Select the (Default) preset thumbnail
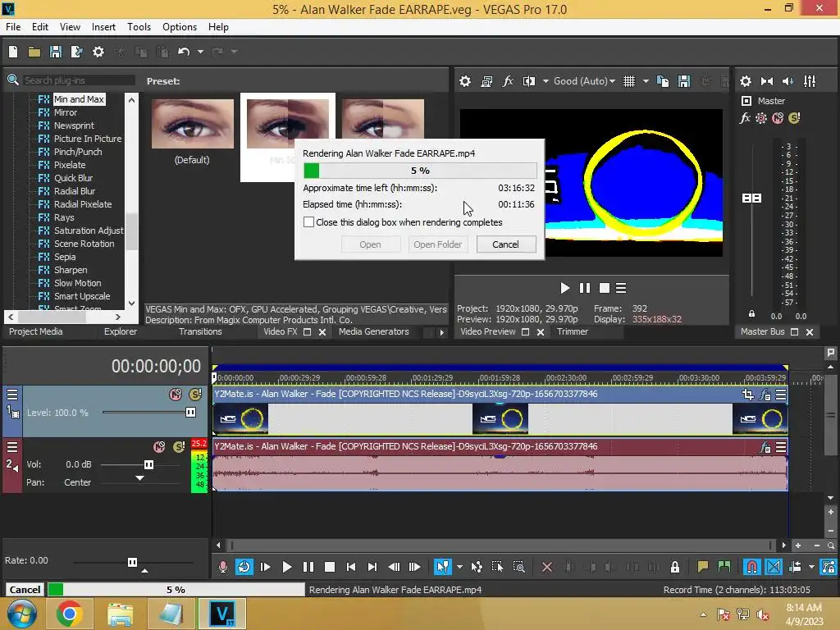Viewport: 840px width, 630px height. 192,124
